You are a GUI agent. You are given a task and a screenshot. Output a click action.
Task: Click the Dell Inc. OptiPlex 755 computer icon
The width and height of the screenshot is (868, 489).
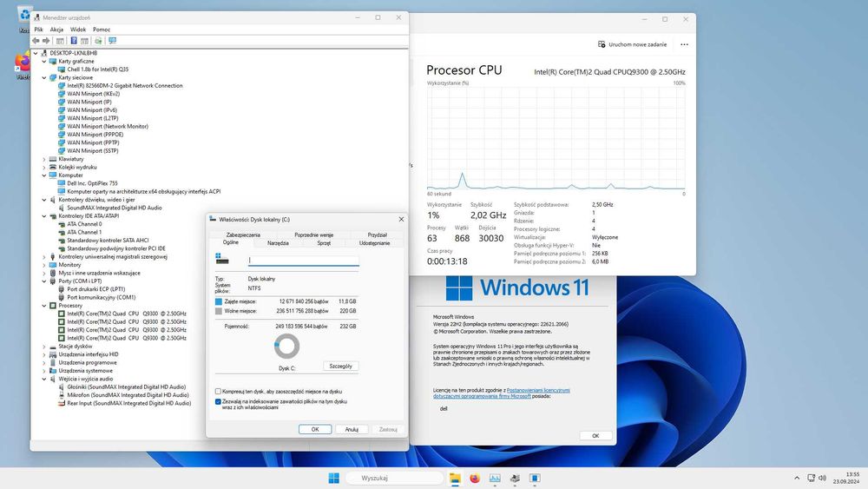tap(62, 183)
